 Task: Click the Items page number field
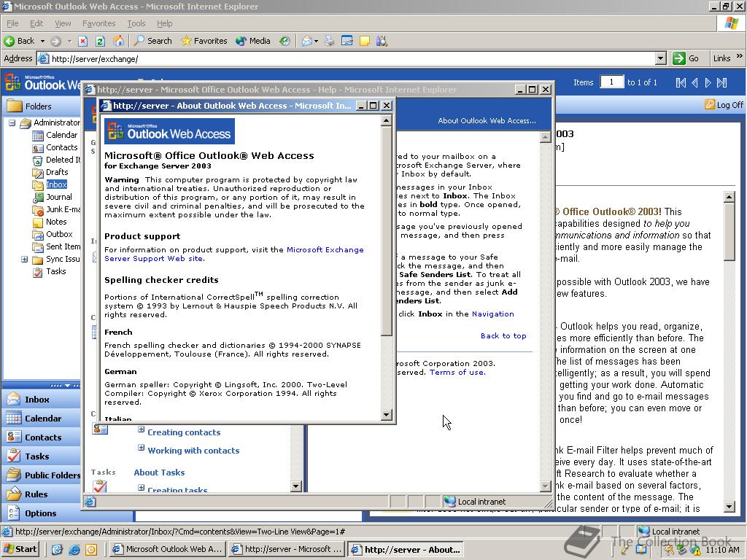[x=611, y=82]
